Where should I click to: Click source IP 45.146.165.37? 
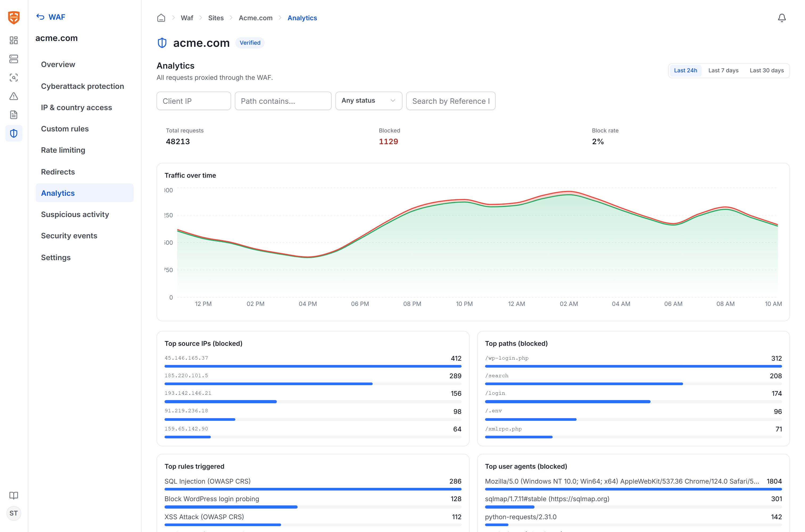click(x=186, y=358)
